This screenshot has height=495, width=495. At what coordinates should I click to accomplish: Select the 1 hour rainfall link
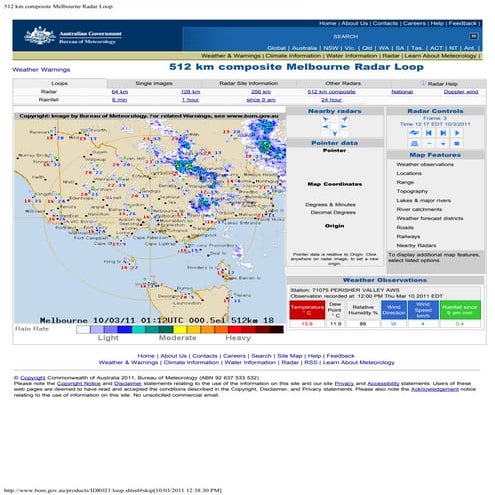190,100
